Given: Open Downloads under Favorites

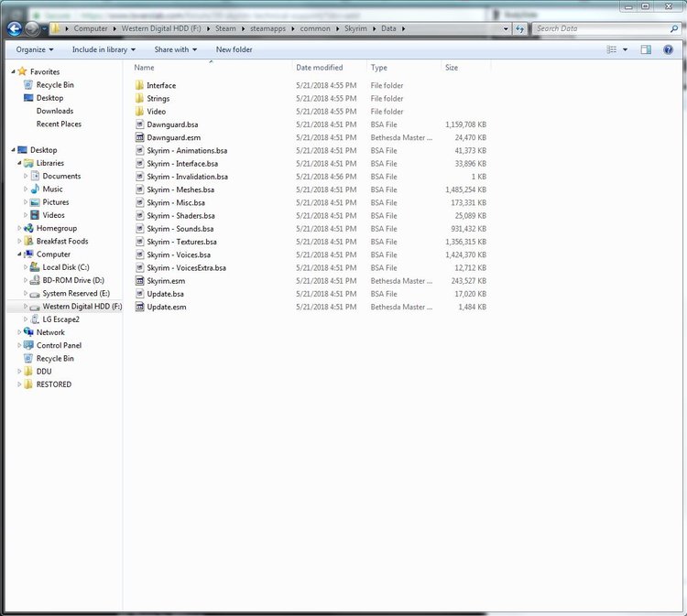Looking at the screenshot, I should point(55,111).
